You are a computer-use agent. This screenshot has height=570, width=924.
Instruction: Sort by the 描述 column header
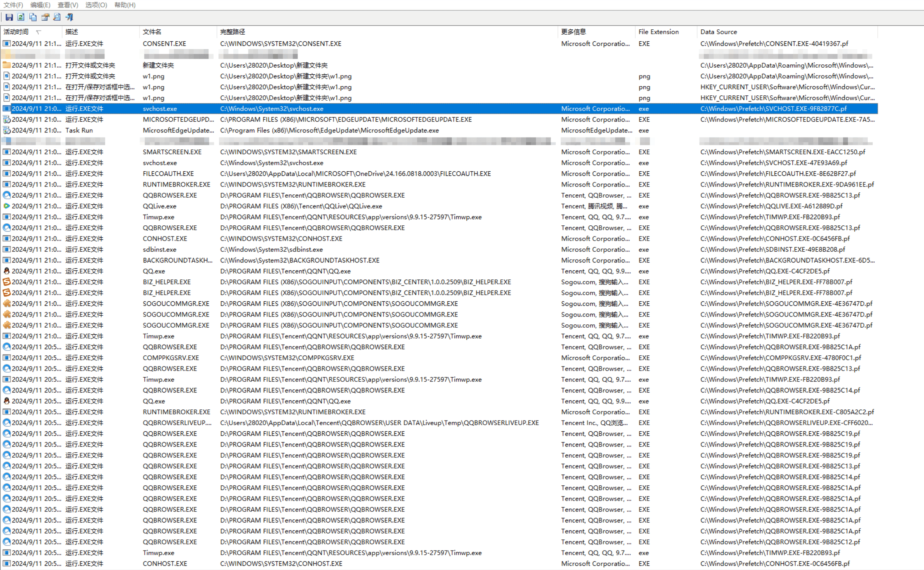101,32
